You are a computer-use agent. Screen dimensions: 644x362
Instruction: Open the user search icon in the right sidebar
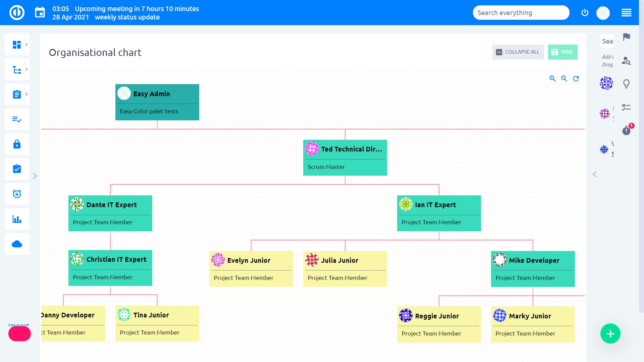coord(626,61)
